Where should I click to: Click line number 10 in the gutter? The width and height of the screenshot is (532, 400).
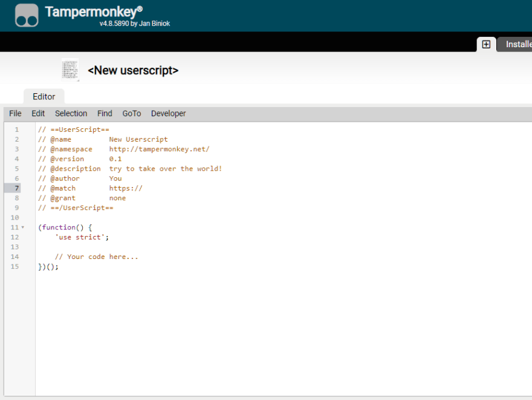point(15,218)
